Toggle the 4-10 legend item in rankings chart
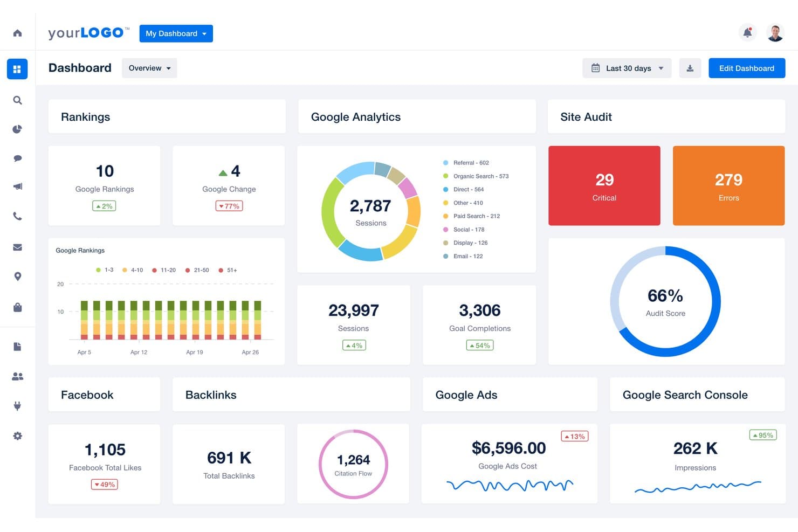This screenshot has height=532, width=798. [x=133, y=270]
